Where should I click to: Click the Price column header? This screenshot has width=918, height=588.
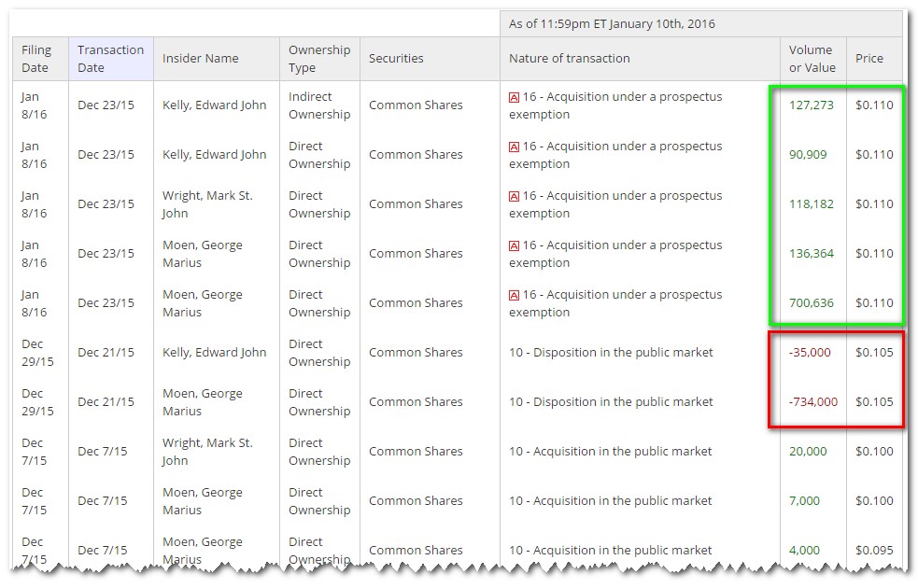click(x=869, y=58)
